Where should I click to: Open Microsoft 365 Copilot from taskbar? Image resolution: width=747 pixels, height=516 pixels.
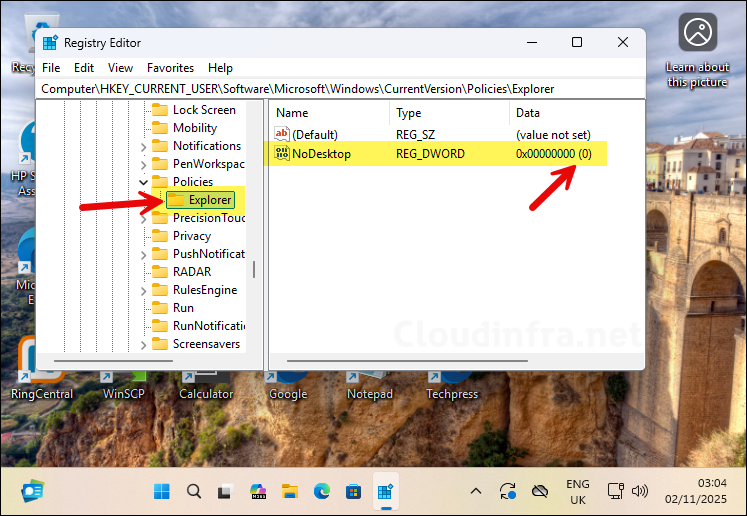coord(258,491)
